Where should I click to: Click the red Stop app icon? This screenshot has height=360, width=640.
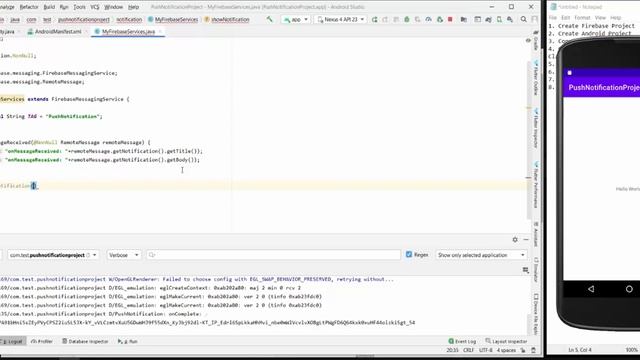pyautogui.click(x=450, y=19)
